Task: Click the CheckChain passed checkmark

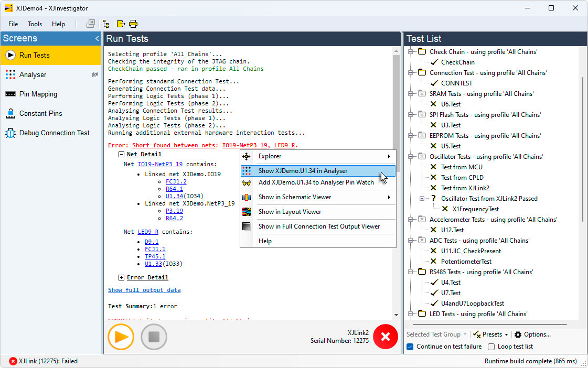Action: (434, 62)
